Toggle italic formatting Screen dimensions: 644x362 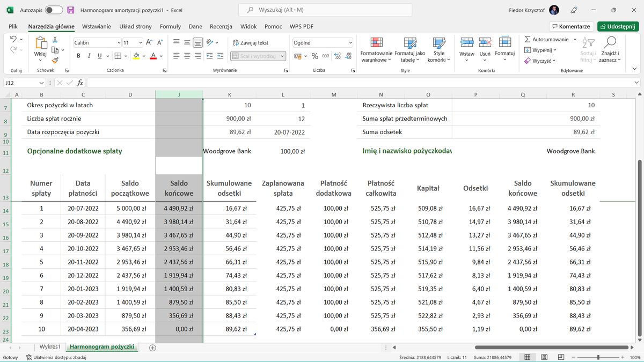pos(89,55)
